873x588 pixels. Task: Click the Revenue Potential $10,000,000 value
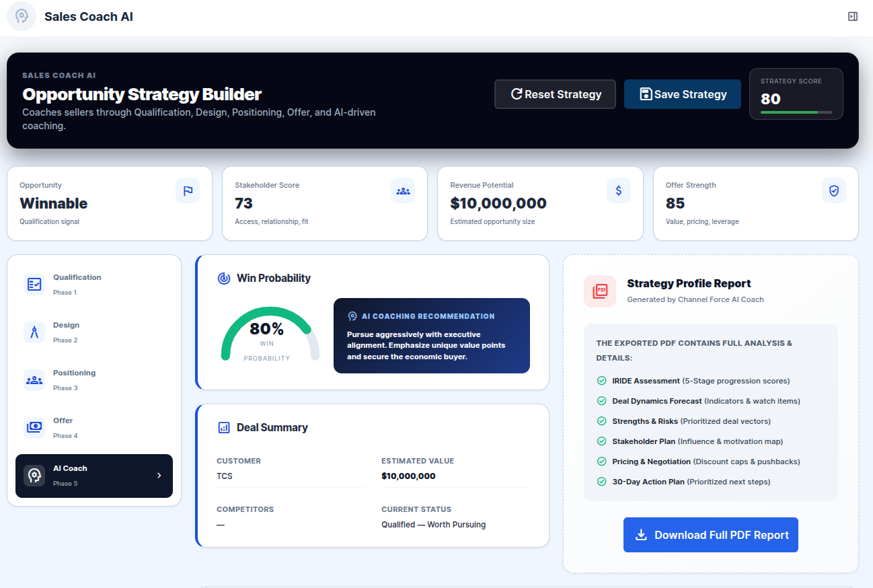tap(498, 203)
